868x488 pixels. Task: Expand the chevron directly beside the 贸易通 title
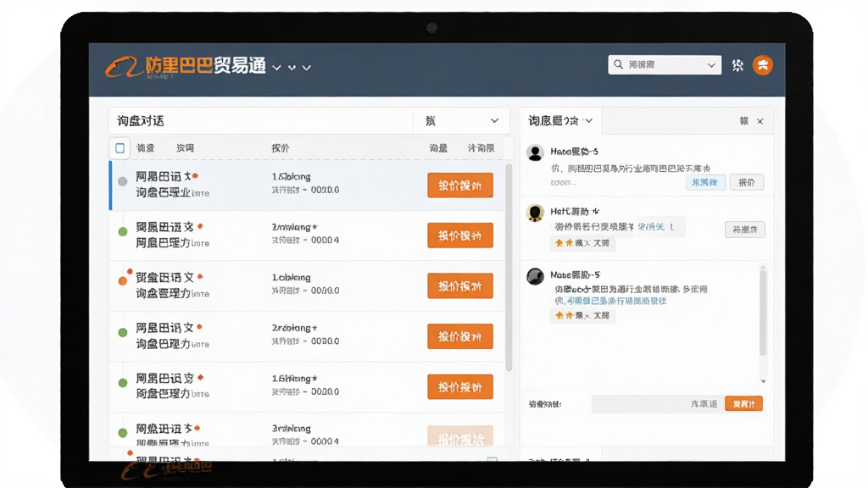coord(277,68)
